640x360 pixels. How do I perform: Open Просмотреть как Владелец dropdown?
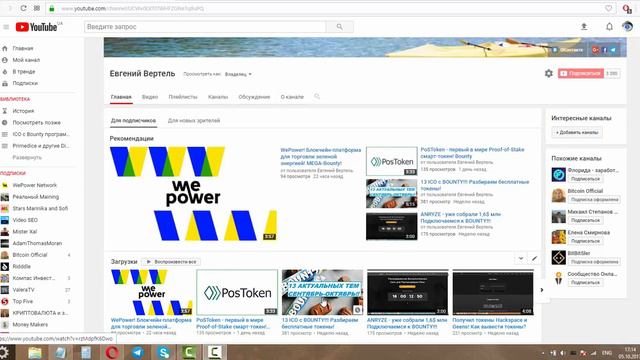pos(238,74)
